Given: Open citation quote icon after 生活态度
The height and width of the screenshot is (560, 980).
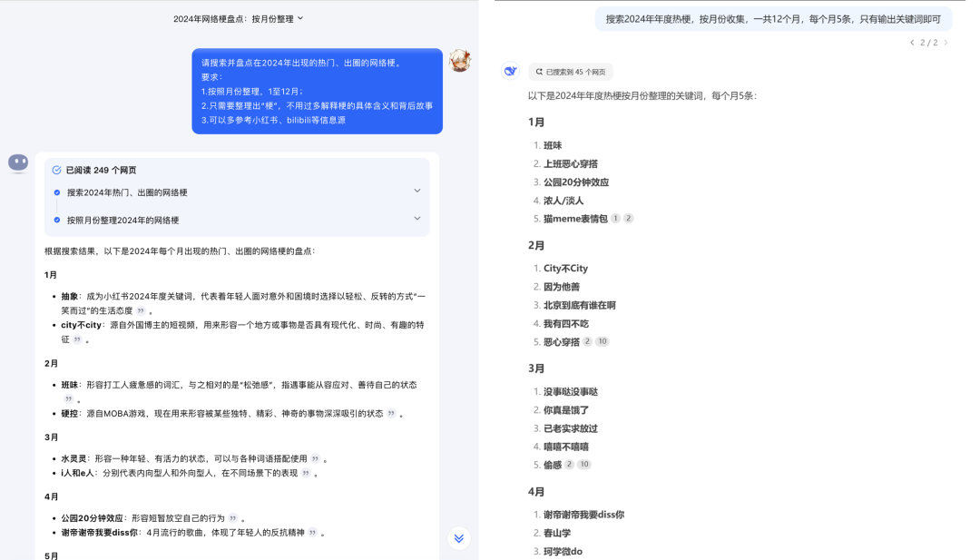Looking at the screenshot, I should 141,310.
